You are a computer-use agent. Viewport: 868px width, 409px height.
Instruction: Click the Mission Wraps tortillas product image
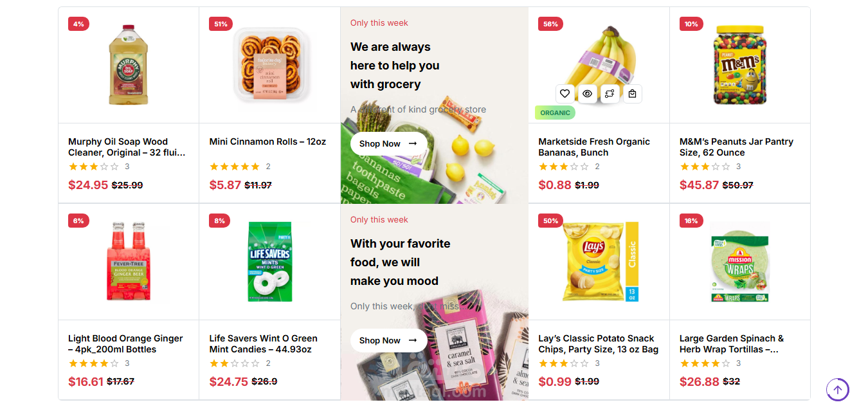(740, 262)
